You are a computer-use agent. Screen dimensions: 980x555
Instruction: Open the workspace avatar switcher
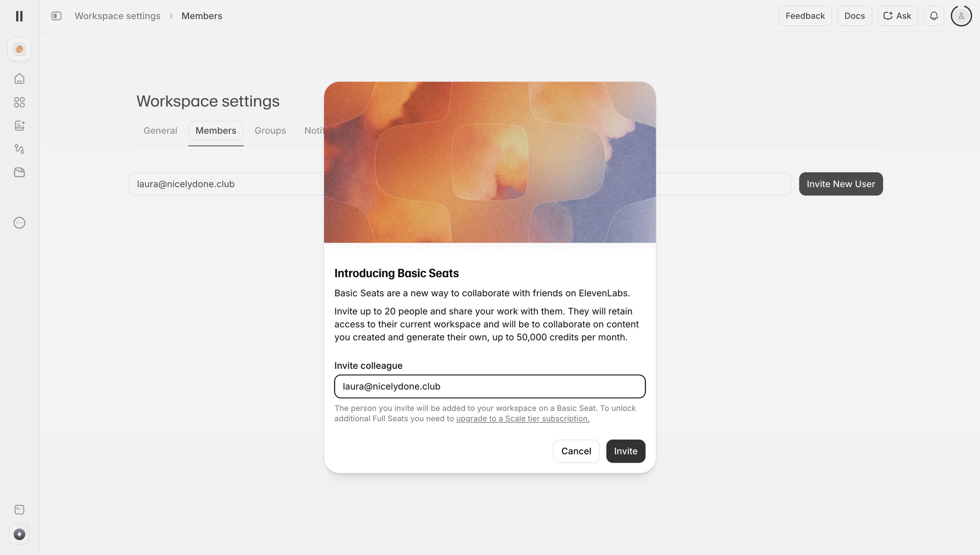point(19,49)
